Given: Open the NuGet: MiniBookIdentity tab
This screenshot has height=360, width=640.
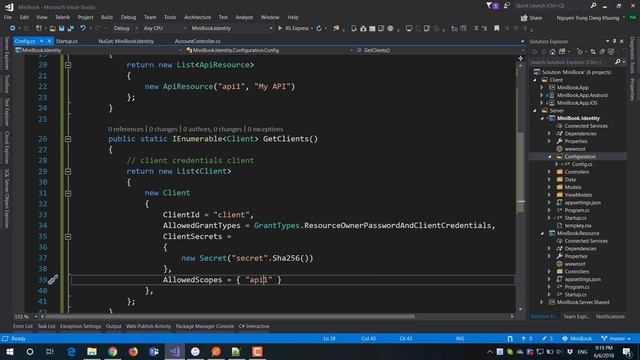Looking at the screenshot, I should (126, 41).
